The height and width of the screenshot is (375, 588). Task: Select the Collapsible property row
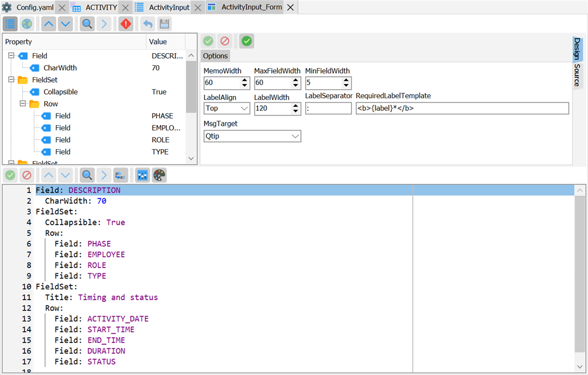coord(94,92)
